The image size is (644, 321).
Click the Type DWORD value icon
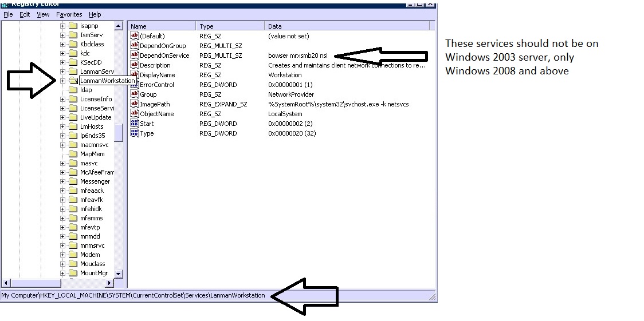(135, 133)
